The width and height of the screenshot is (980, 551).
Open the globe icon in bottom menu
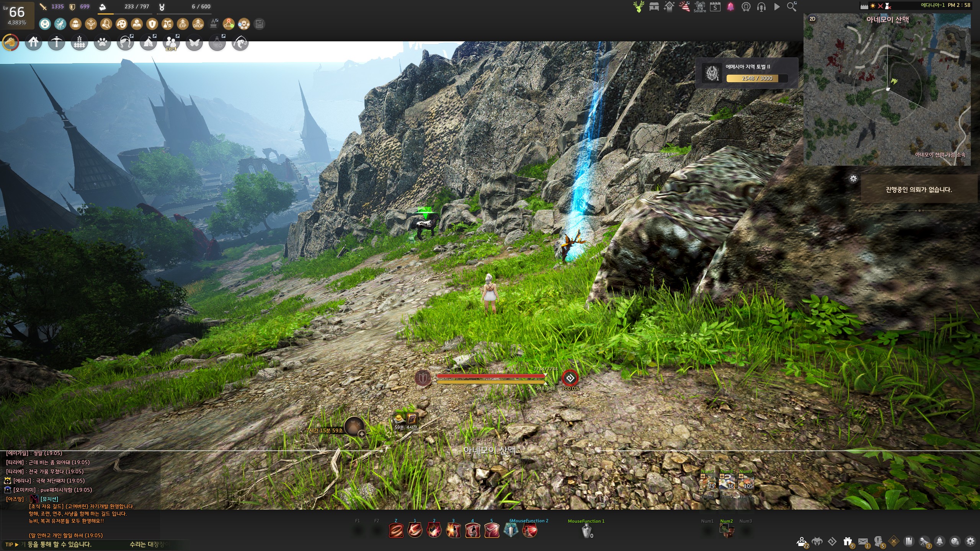955,541
